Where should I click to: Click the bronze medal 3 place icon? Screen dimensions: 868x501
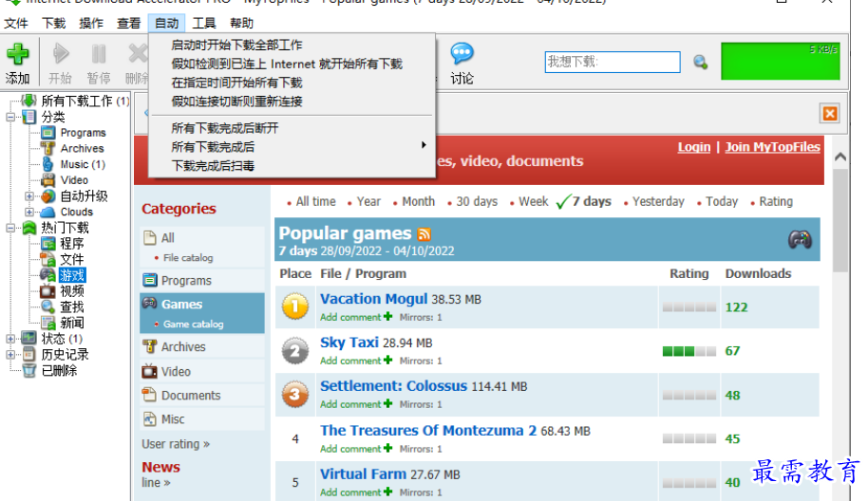(295, 395)
